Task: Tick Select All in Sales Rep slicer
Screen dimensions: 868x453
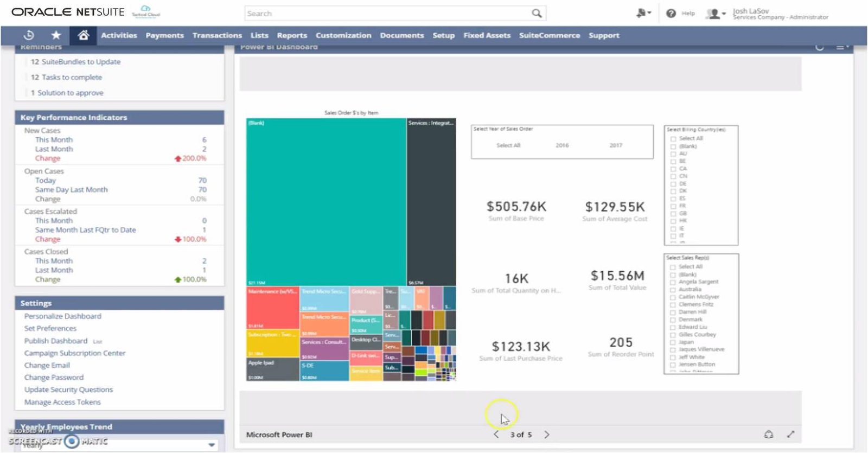Action: [x=673, y=267]
